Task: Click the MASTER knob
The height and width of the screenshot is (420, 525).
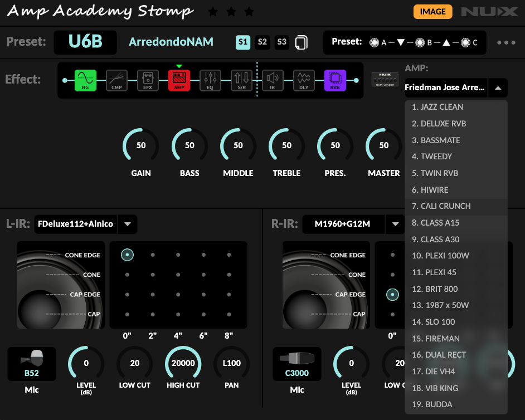Action: point(383,145)
